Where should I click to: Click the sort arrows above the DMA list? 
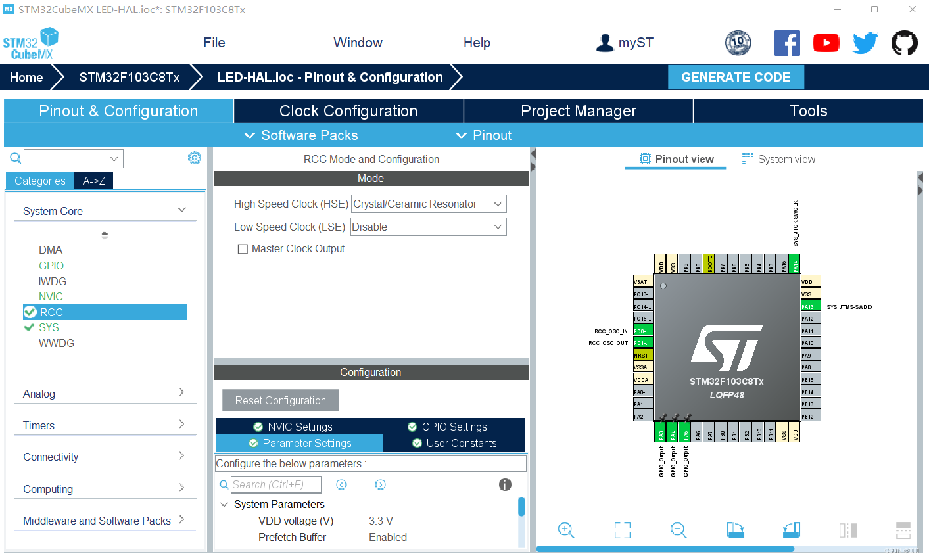[x=105, y=235]
